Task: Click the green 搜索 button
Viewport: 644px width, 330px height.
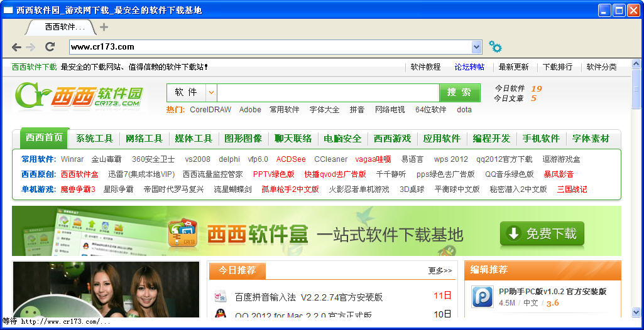Action: tap(459, 93)
